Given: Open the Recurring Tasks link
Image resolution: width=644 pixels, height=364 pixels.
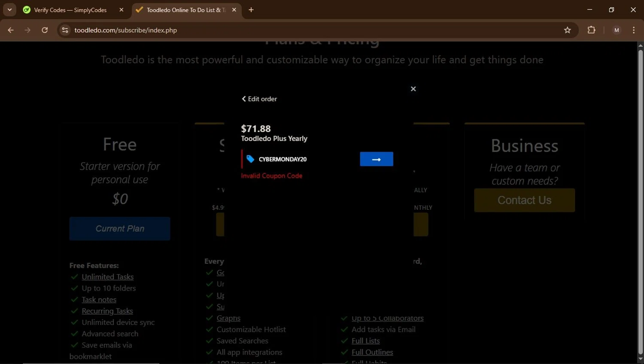Looking at the screenshot, I should [x=107, y=311].
